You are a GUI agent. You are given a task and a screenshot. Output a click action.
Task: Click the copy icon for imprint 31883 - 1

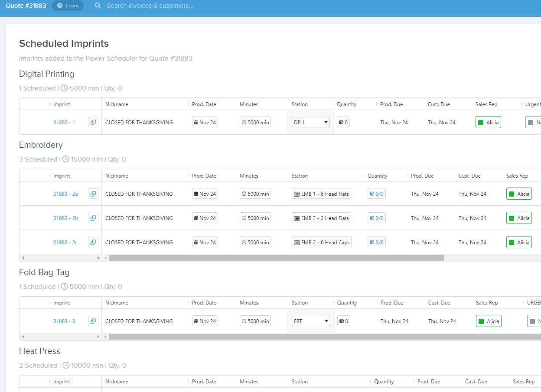point(93,122)
